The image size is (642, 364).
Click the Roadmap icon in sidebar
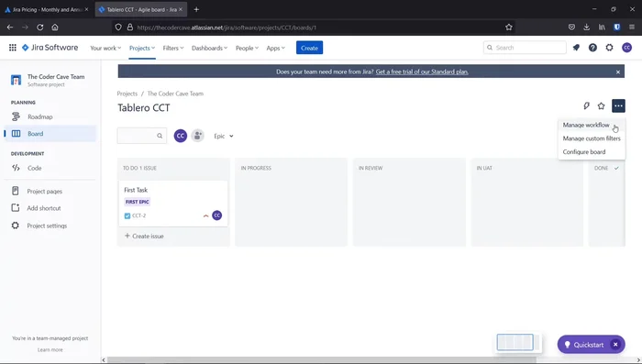tap(16, 116)
